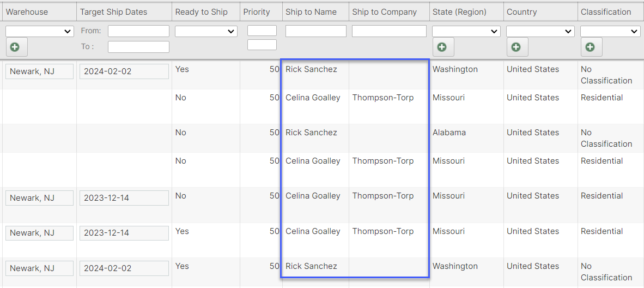Open the Country filter dropdown

(x=540, y=32)
